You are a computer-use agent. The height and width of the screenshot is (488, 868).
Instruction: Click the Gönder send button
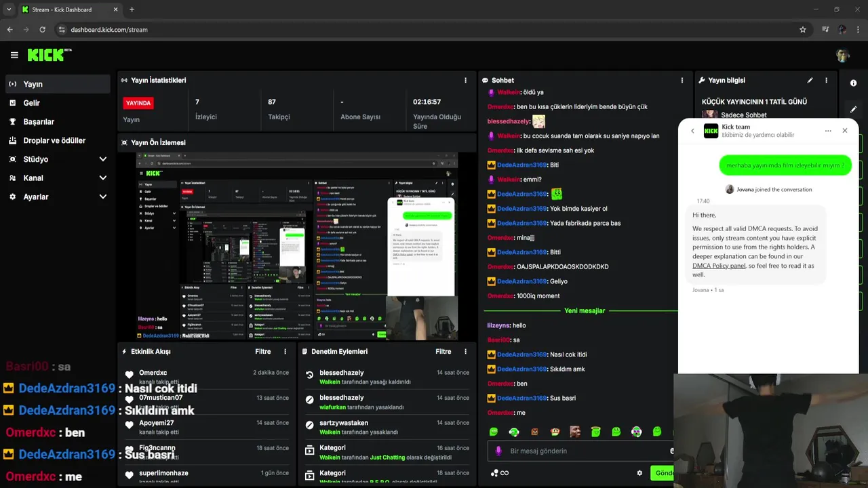(x=663, y=473)
